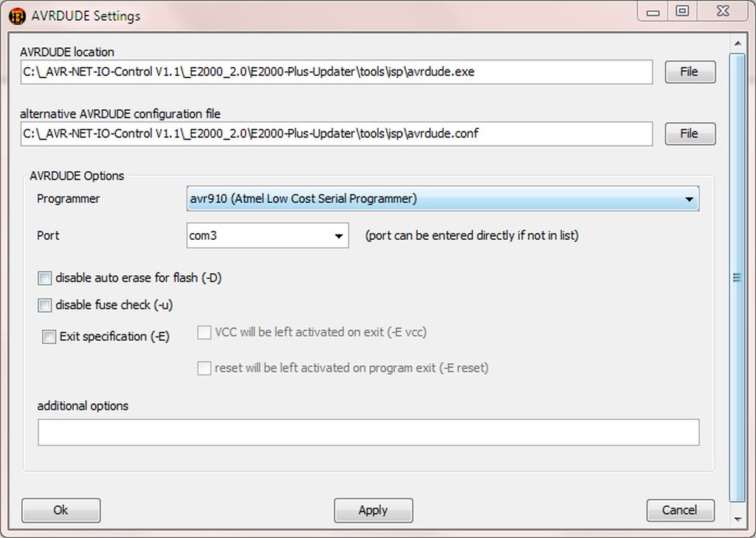Click File button for AVRDUDE location
Viewport: 756px width, 538px height.
(690, 72)
